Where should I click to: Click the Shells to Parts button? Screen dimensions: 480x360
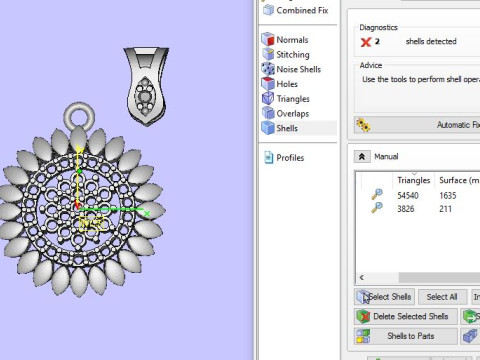coord(406,336)
